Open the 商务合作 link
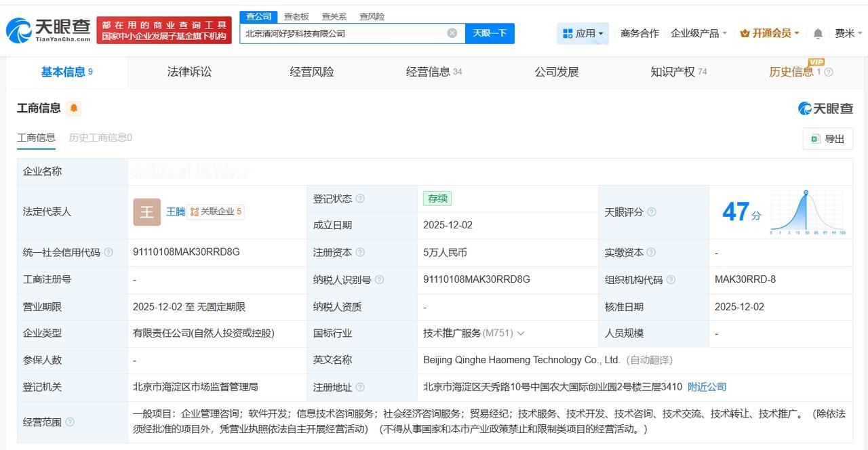The image size is (868, 450). [x=639, y=33]
